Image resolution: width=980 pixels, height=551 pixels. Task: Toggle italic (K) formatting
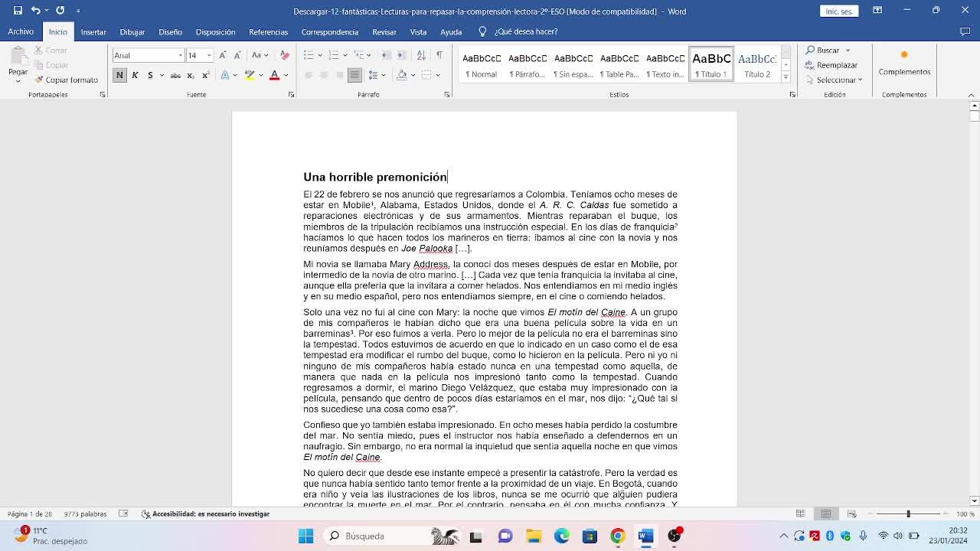(135, 75)
